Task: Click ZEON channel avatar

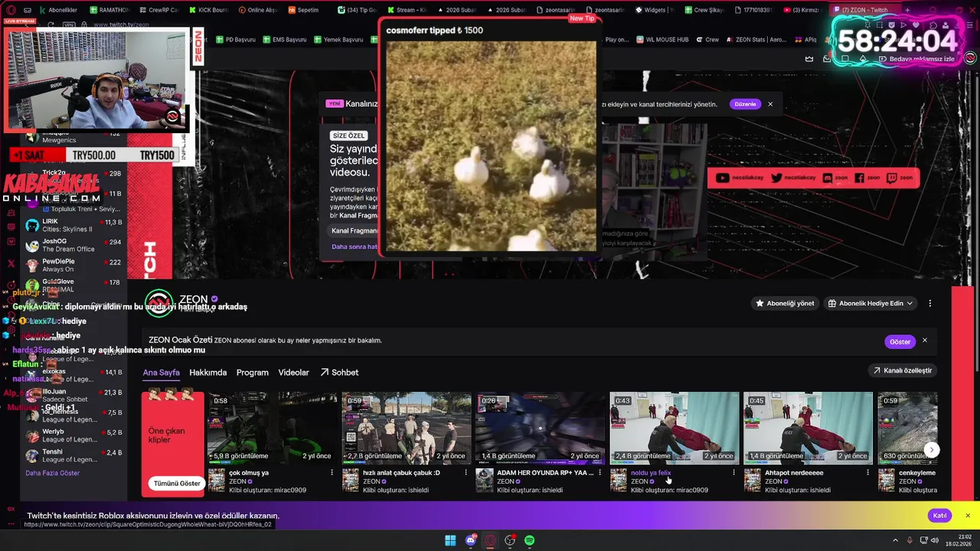Action: point(158,303)
